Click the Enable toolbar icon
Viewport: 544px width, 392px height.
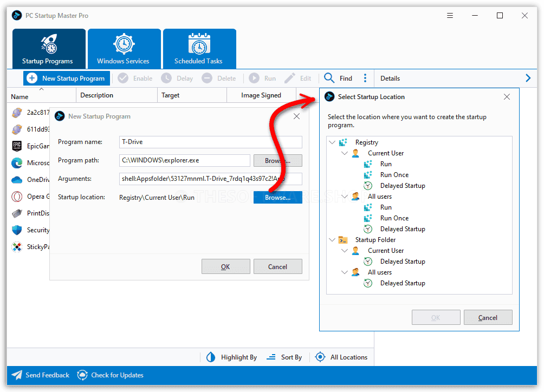coord(123,79)
